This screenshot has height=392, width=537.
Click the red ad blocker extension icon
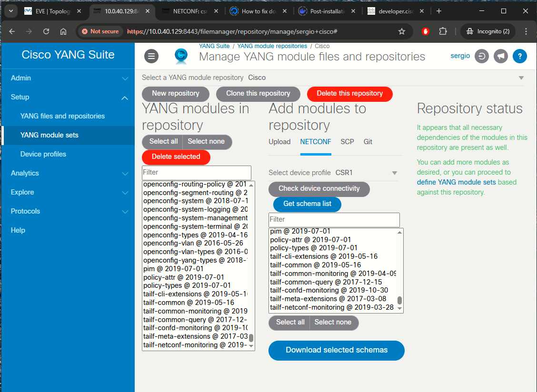click(x=425, y=31)
